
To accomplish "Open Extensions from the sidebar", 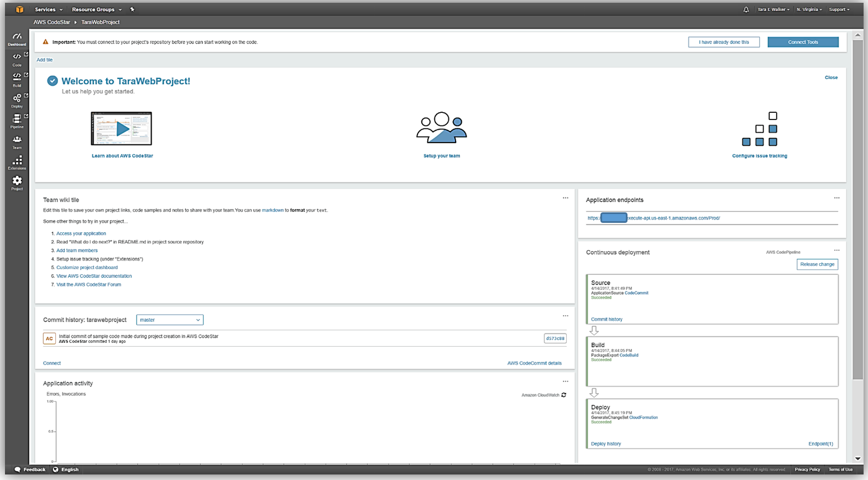I will 17,161.
